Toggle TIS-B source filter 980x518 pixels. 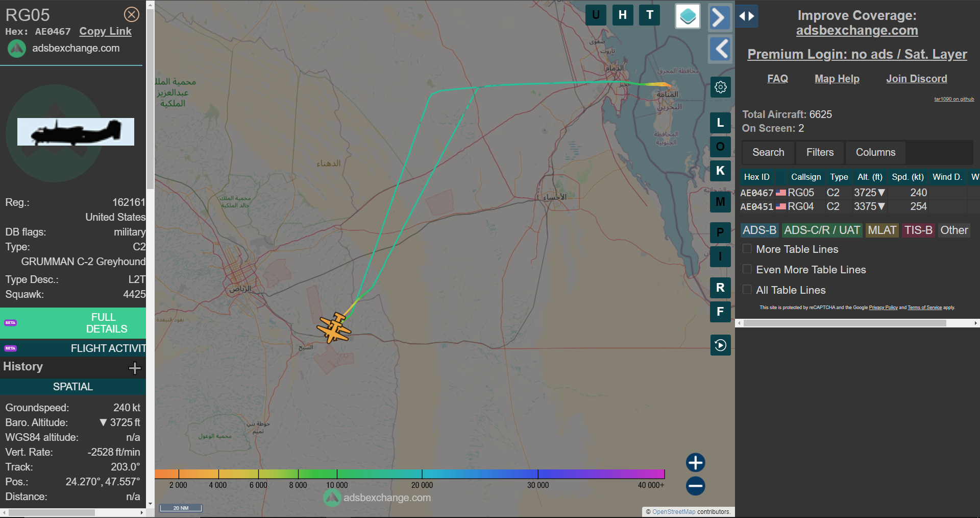pos(918,230)
